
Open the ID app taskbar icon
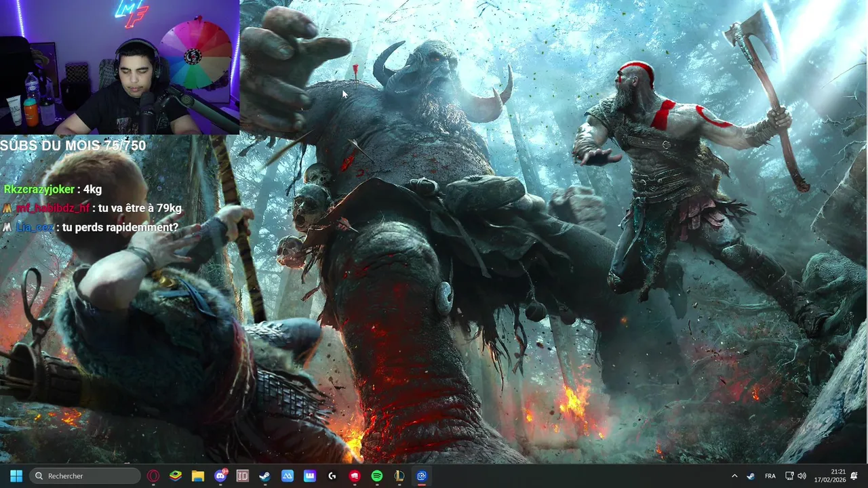point(243,476)
